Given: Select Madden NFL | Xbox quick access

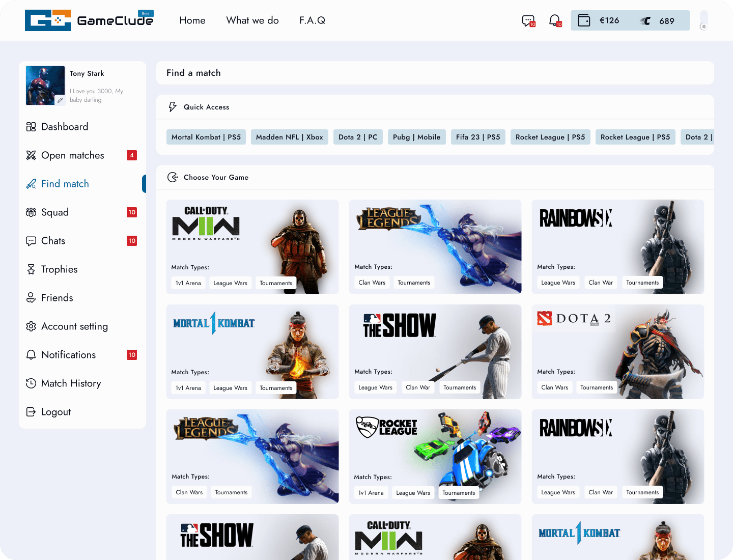Looking at the screenshot, I should [290, 137].
